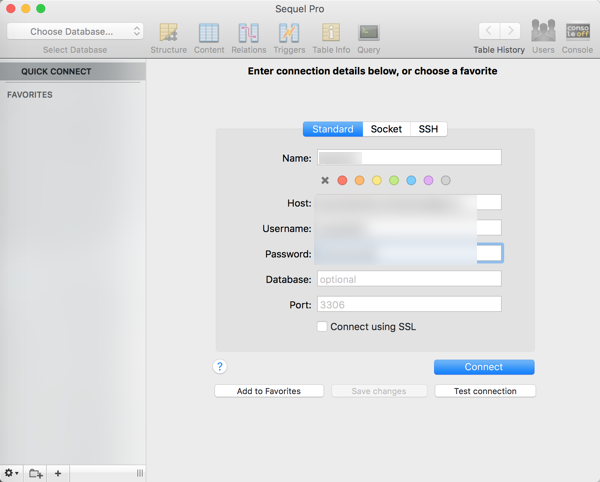Click the Test connection button
The width and height of the screenshot is (600, 482).
pyautogui.click(x=485, y=391)
